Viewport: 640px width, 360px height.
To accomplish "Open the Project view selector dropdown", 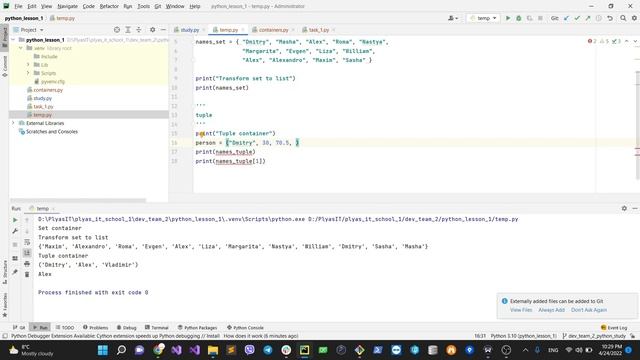I will [x=29, y=30].
